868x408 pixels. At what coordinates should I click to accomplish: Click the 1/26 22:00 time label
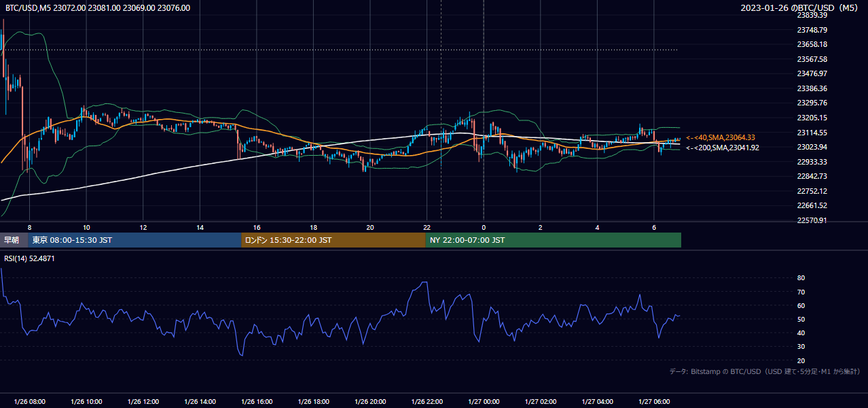point(427,402)
